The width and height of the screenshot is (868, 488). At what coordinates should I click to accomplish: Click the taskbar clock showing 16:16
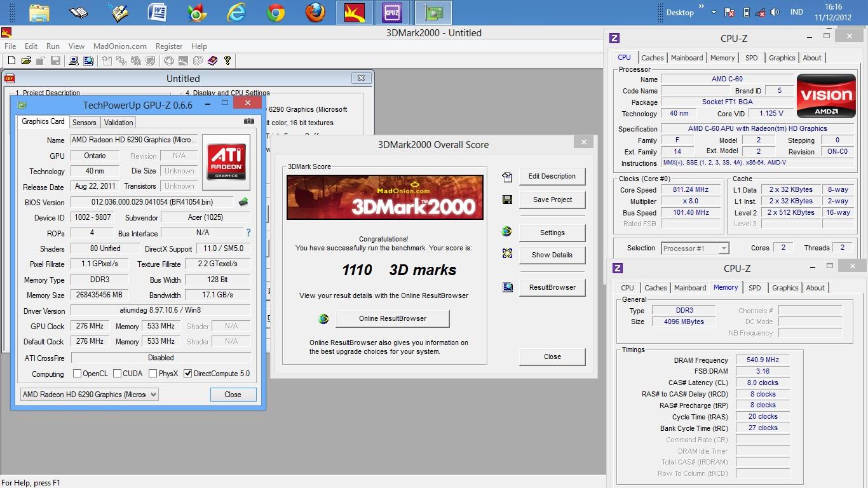pos(832,12)
